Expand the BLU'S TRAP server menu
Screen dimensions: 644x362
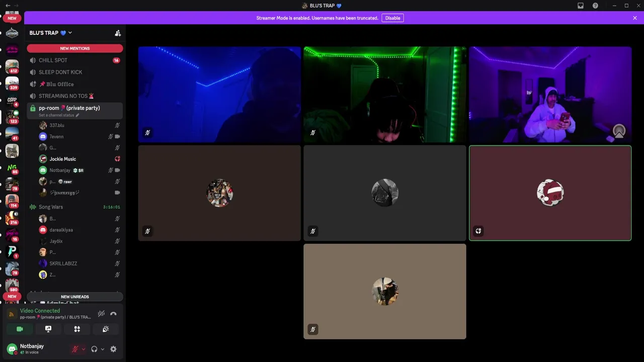point(50,33)
